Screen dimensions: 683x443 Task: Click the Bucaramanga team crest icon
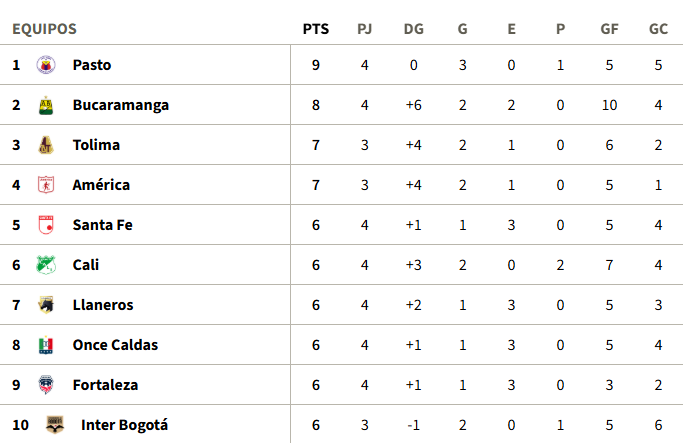[x=45, y=105]
